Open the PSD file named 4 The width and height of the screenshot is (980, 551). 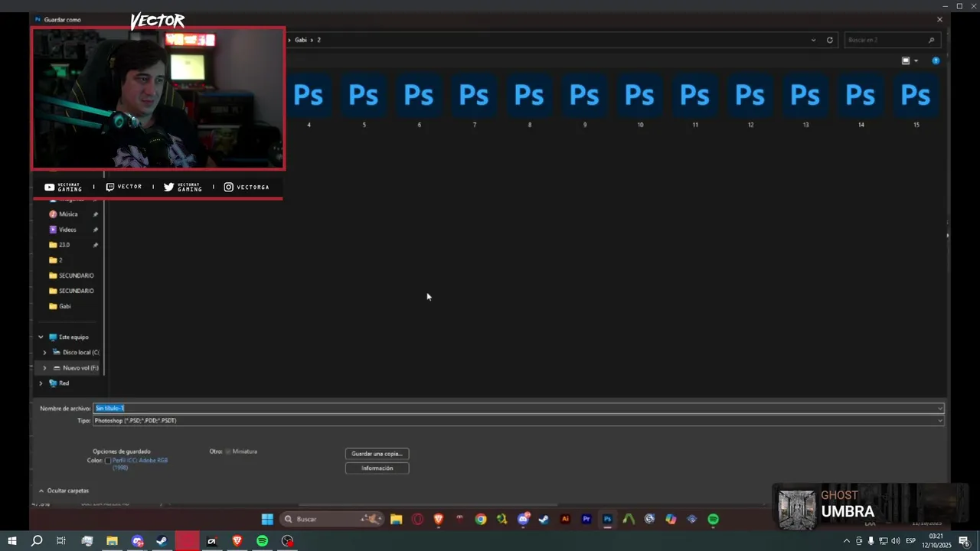click(x=309, y=99)
